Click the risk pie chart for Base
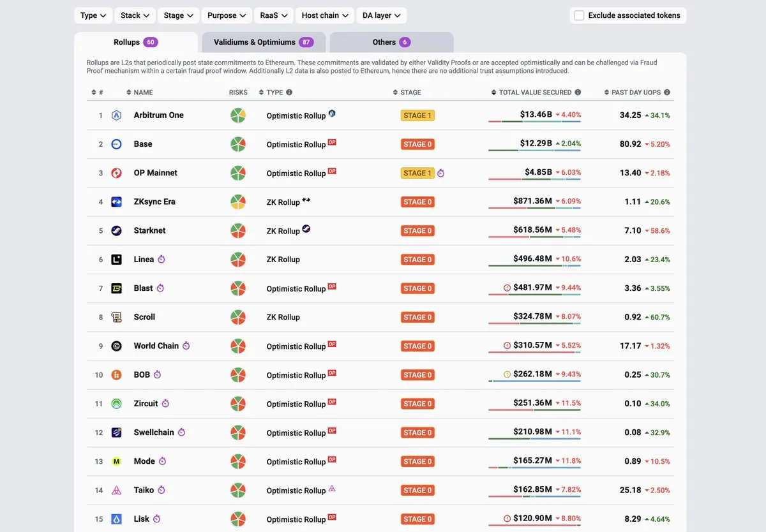766x532 pixels. tap(238, 144)
